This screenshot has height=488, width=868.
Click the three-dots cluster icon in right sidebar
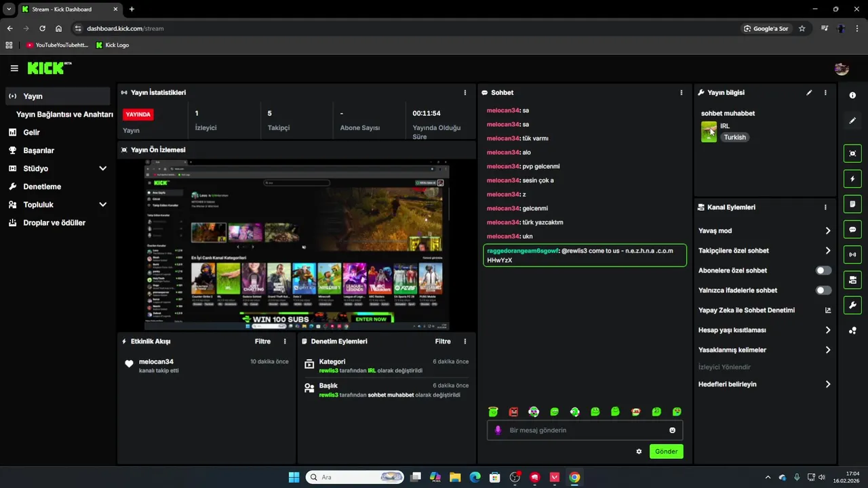[852, 331]
